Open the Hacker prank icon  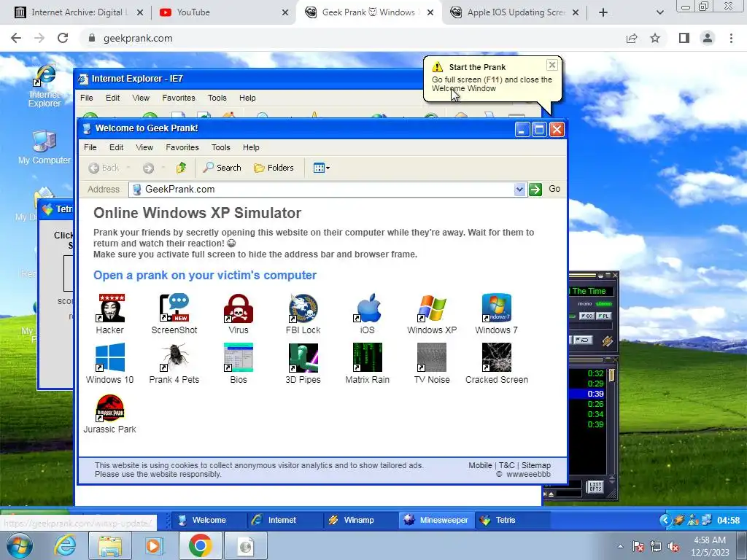coord(110,314)
